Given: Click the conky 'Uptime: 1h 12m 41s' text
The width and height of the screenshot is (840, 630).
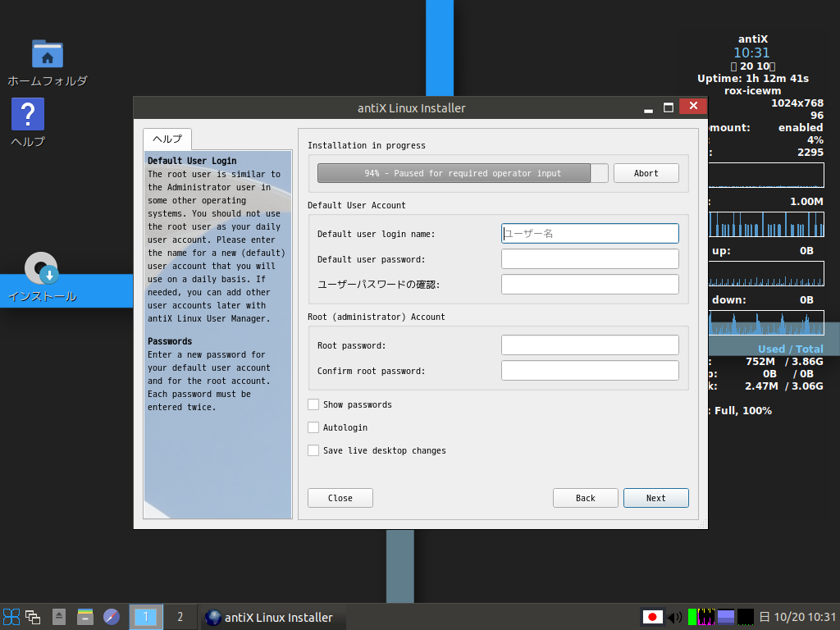Looking at the screenshot, I should (x=753, y=78).
